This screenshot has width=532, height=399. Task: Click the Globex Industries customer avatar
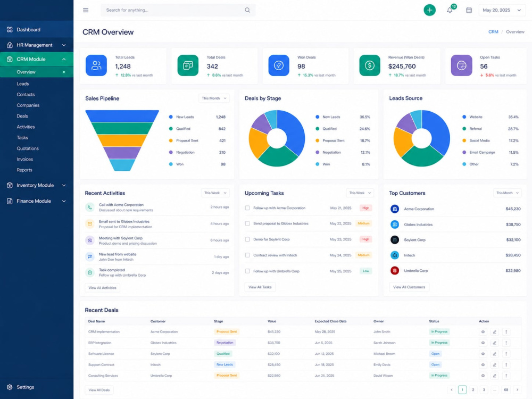tap(395, 225)
